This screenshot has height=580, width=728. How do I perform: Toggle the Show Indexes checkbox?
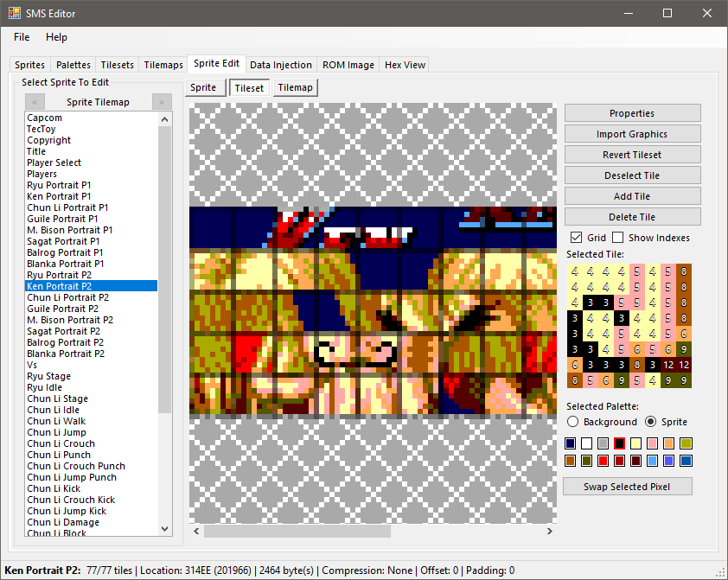point(617,238)
